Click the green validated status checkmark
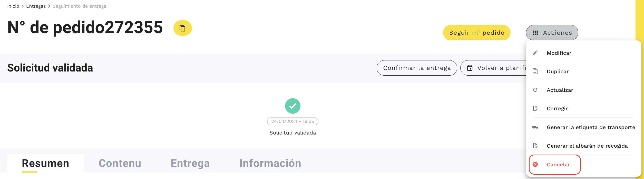The image size is (644, 179). point(292,106)
